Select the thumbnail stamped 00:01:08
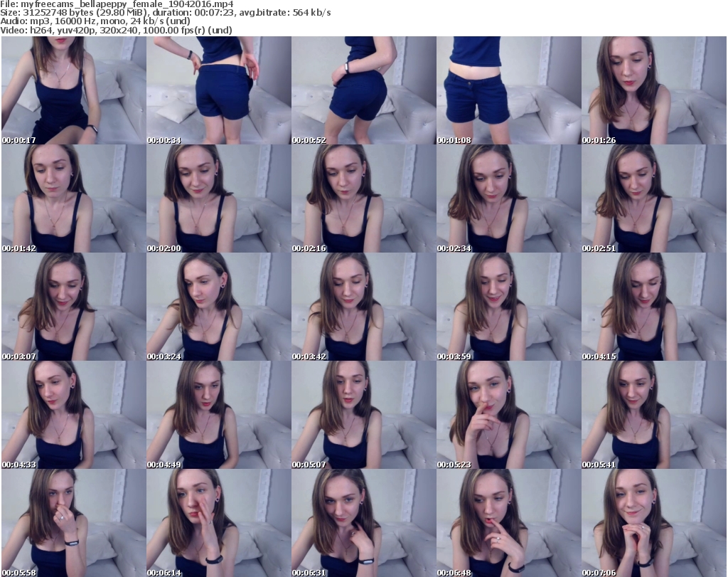 (509, 90)
